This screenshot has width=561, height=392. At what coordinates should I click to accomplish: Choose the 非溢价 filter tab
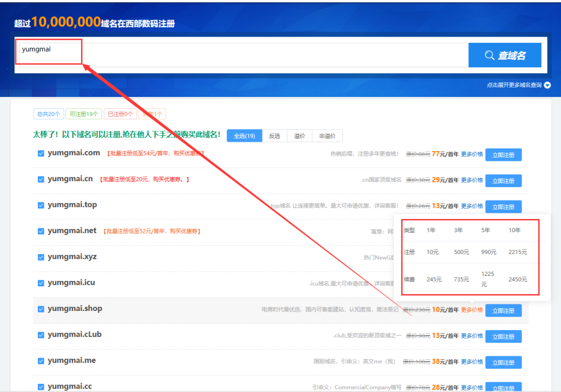coord(327,136)
